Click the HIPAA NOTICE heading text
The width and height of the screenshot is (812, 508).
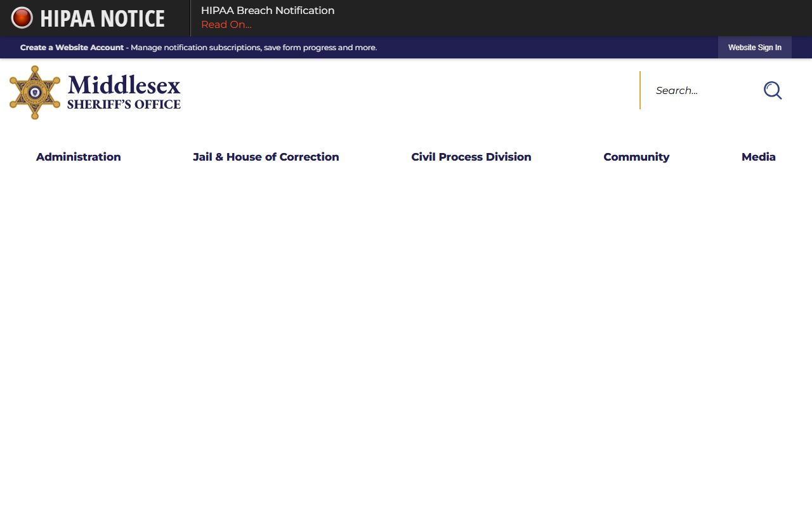(x=102, y=18)
